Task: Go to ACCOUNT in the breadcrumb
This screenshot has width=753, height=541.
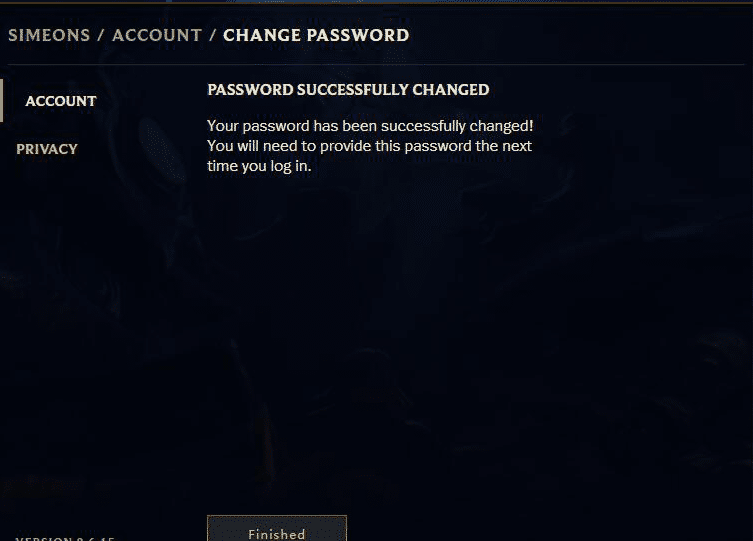Action: 157,35
